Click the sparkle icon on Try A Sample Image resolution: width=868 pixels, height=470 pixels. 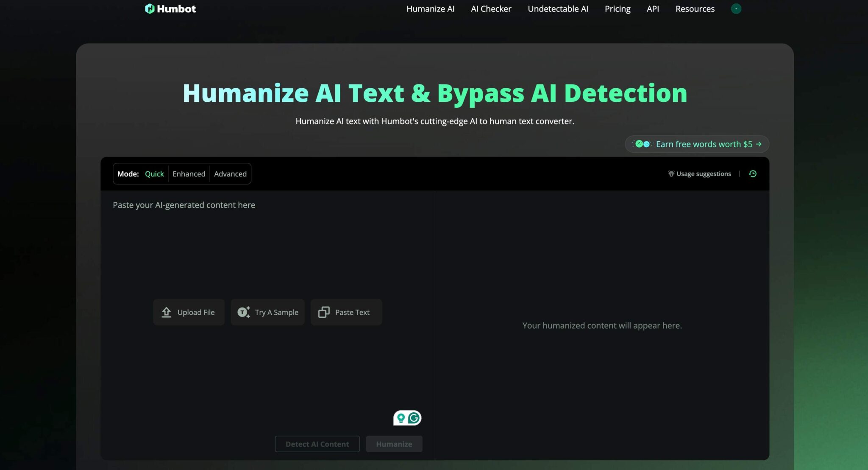(242, 312)
